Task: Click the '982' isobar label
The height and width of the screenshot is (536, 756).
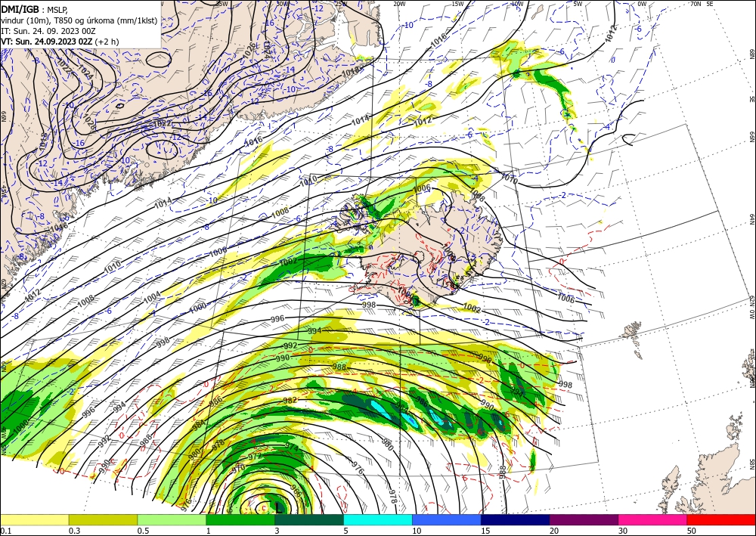Action: [x=290, y=401]
